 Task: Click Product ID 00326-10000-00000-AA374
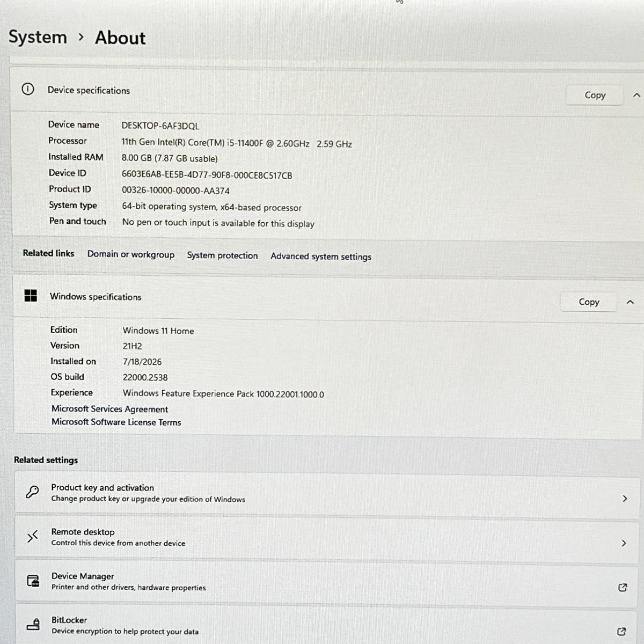[175, 191]
